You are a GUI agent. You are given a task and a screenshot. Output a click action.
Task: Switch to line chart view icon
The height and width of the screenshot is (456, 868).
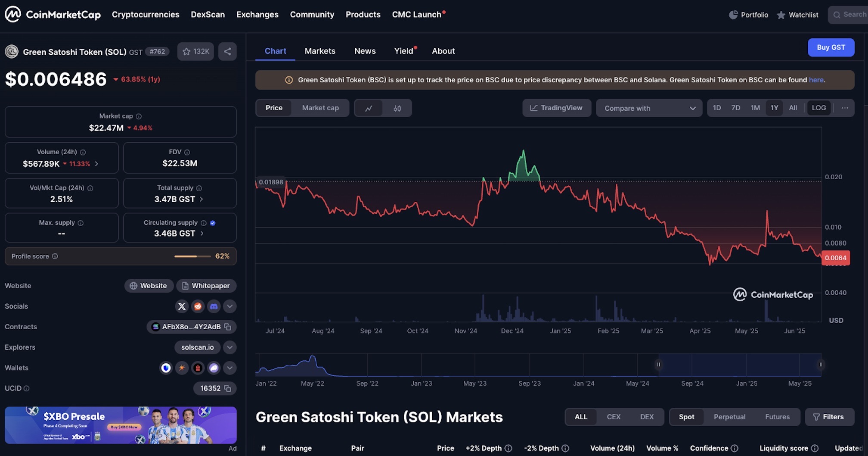pyautogui.click(x=369, y=108)
